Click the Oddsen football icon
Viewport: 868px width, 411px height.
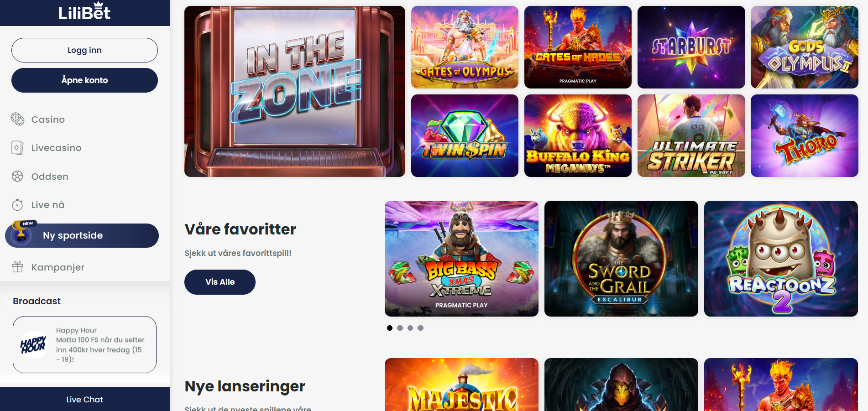click(x=17, y=176)
